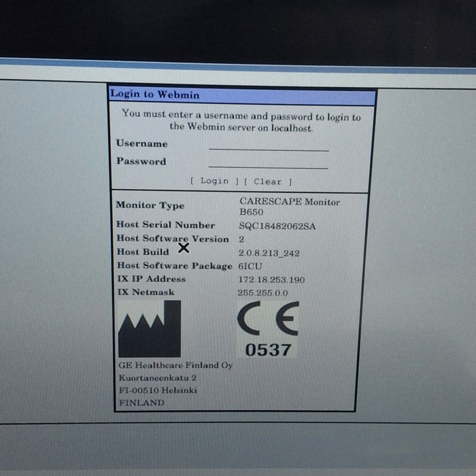Click the GE Healthcare Finland Oy text

tap(175, 365)
